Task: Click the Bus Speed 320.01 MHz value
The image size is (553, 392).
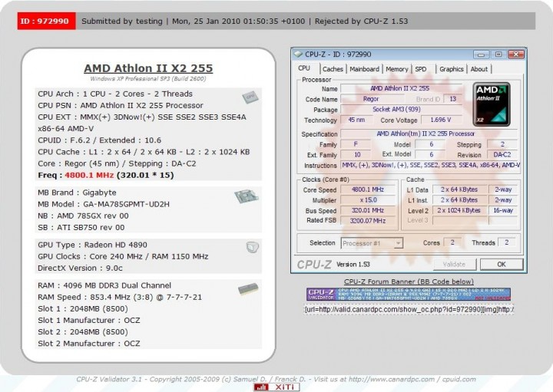Action: tap(368, 210)
